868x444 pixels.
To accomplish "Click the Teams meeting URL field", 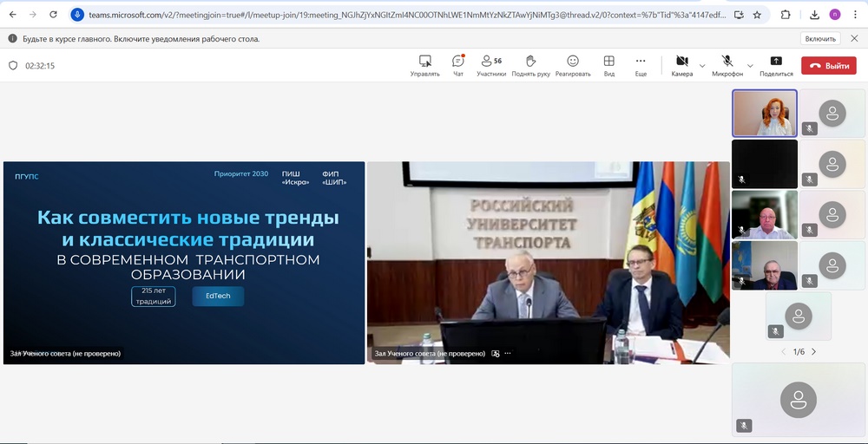I will pyautogui.click(x=407, y=15).
